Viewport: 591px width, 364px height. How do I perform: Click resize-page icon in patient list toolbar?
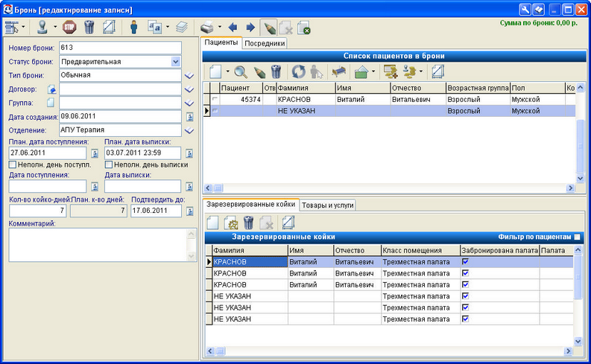pyautogui.click(x=438, y=71)
